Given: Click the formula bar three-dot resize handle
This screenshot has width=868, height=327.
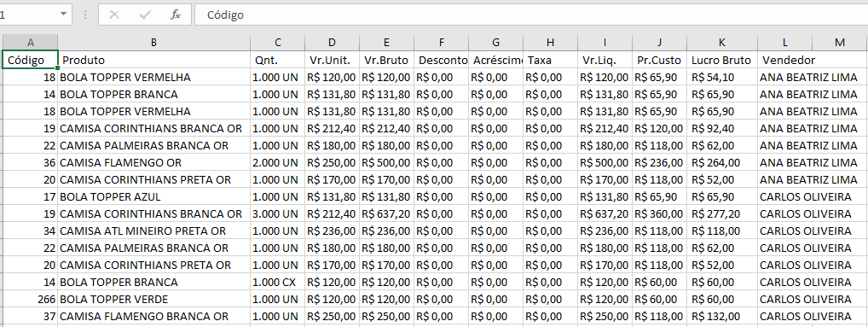Looking at the screenshot, I should click(x=85, y=15).
